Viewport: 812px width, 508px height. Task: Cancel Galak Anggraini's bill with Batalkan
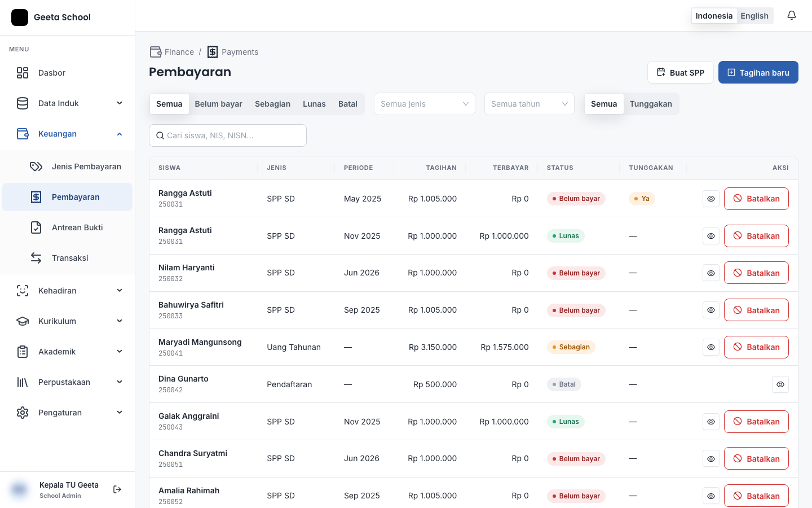coord(756,422)
